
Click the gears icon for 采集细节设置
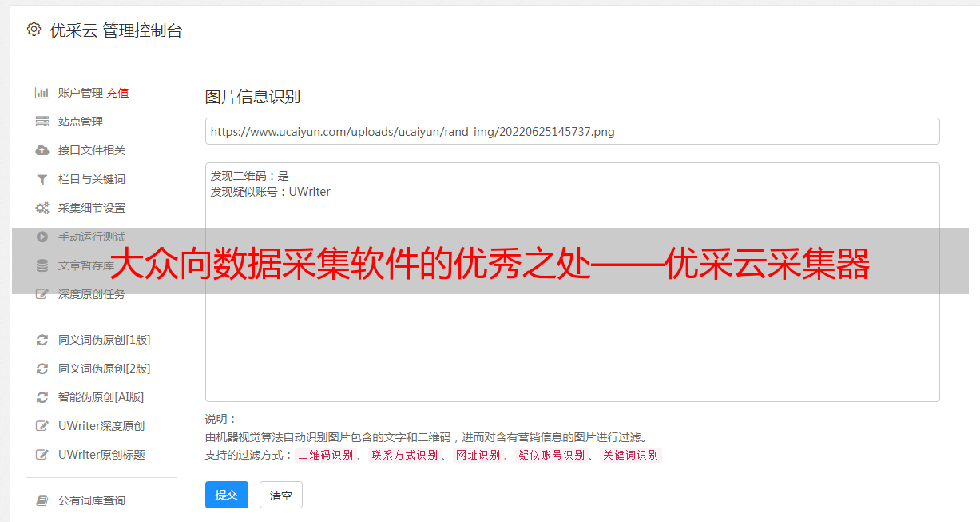42,208
